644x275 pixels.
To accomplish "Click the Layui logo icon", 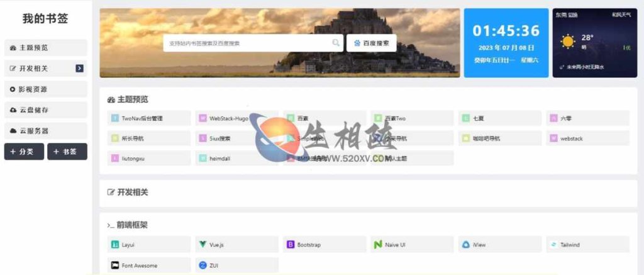I will click(115, 245).
